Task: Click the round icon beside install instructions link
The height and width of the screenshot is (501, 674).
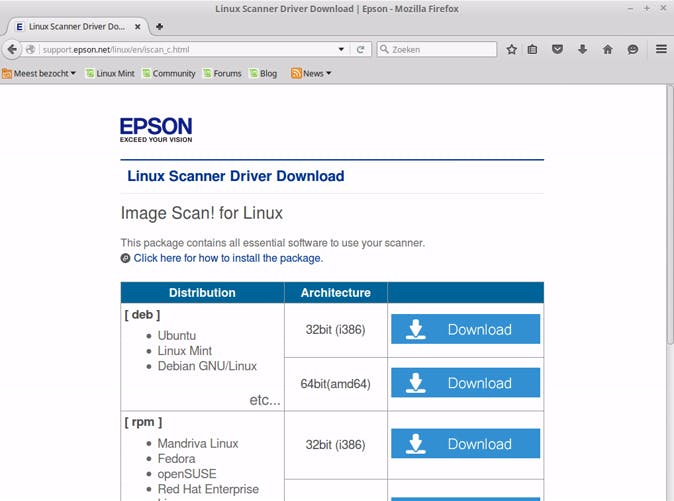Action: tap(125, 258)
